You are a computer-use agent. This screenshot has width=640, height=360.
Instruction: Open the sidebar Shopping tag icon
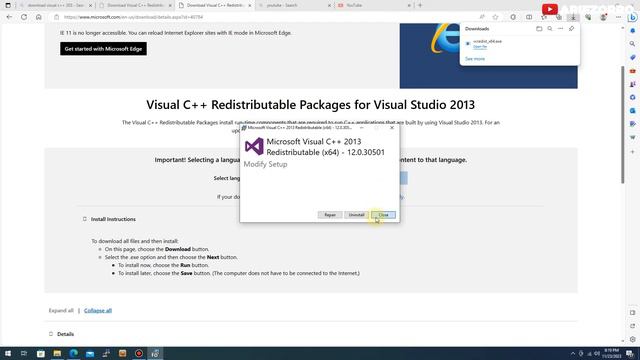(633, 58)
